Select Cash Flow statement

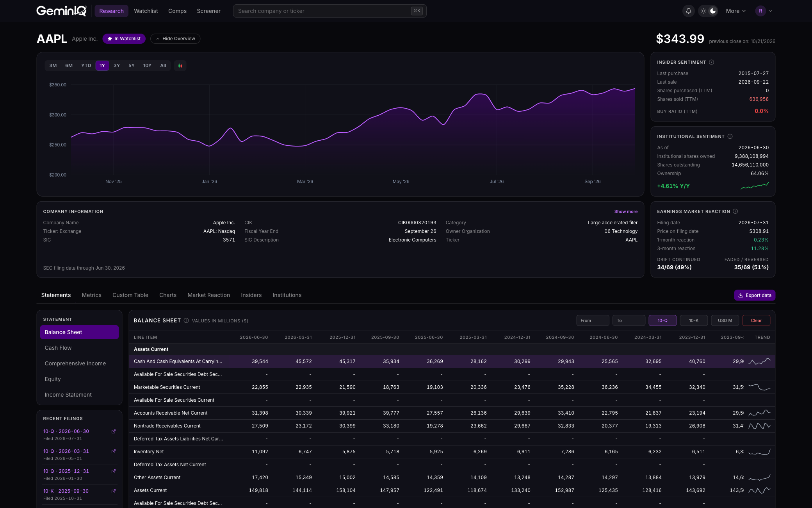[79, 348]
